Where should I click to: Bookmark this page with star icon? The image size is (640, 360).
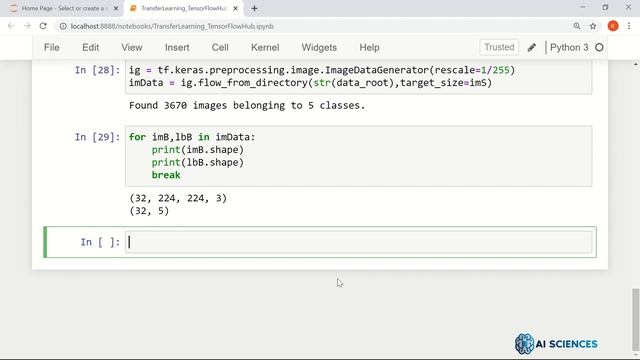coord(593,26)
